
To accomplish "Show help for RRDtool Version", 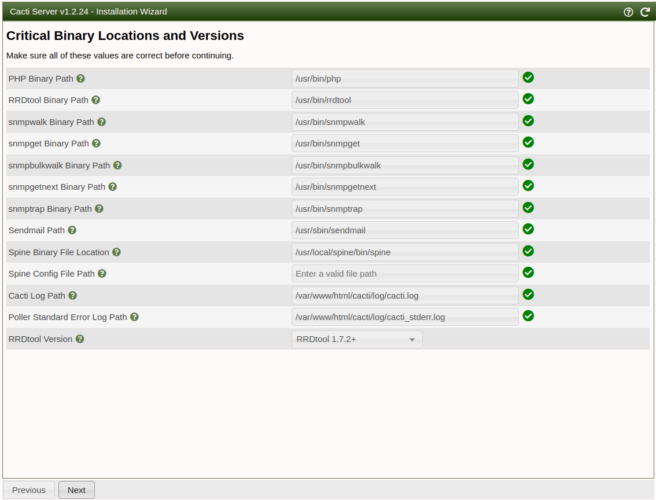I will coord(80,339).
